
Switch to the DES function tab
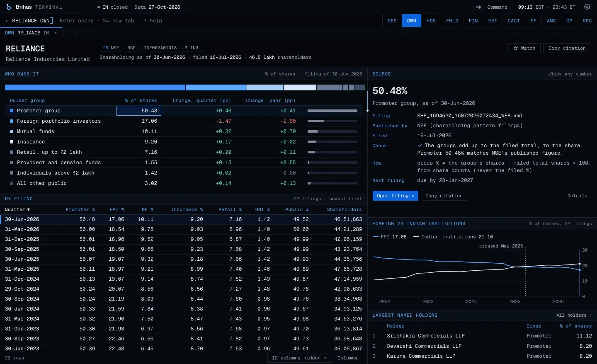[392, 21]
